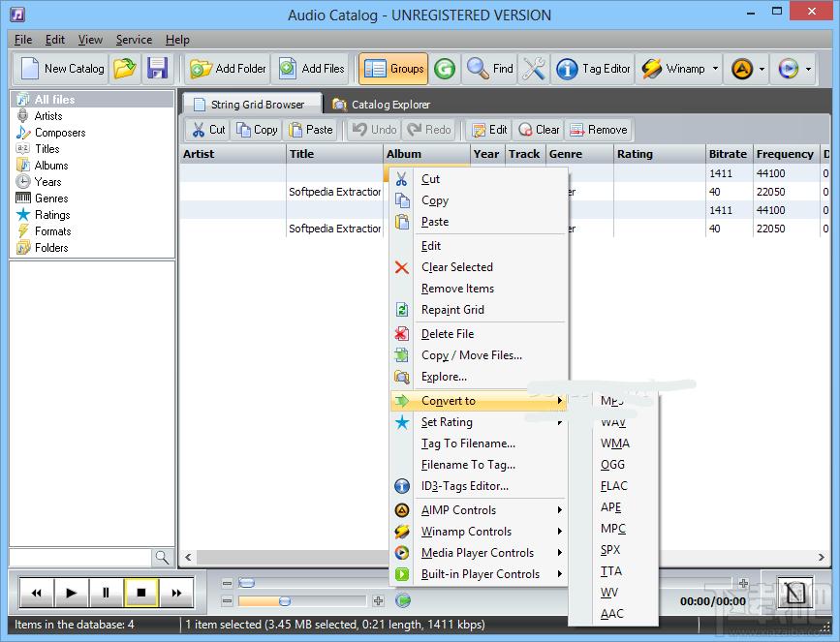
Task: Click the sidebar search input field
Action: 80,558
